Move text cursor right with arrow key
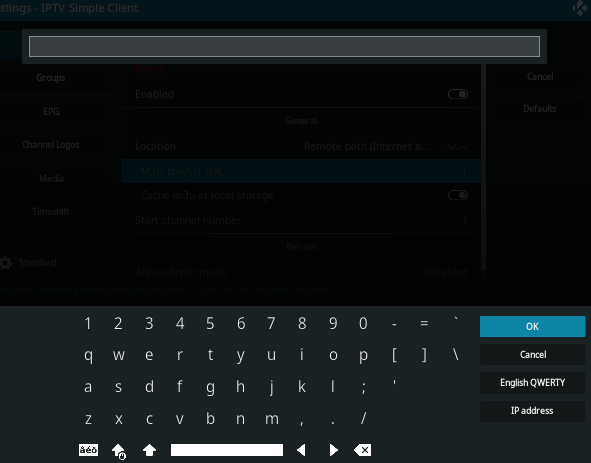 tap(333, 450)
